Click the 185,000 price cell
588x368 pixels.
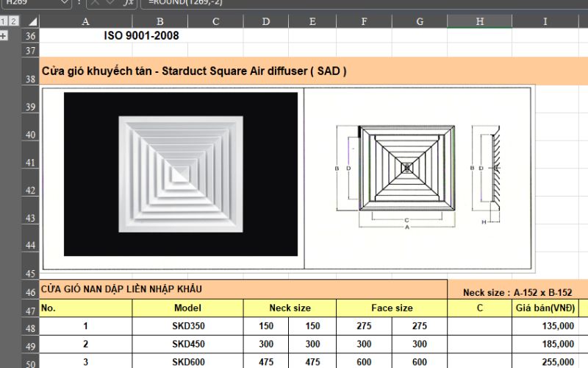point(545,344)
